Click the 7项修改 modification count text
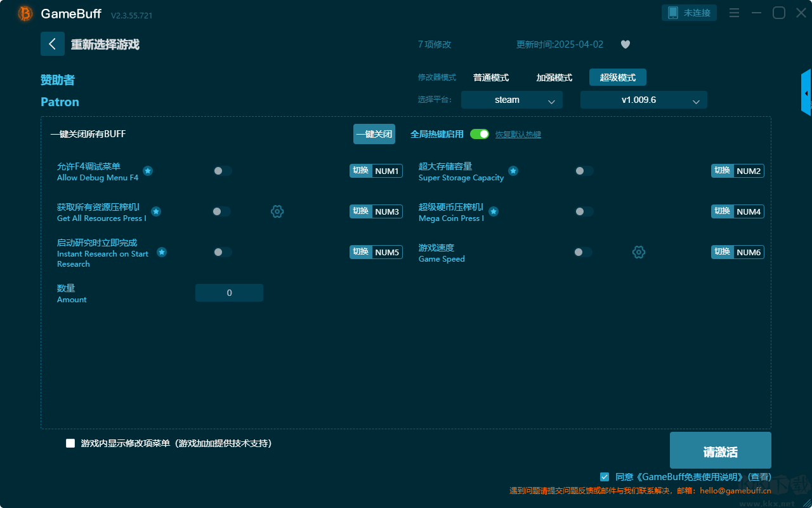Viewport: 812px width, 508px height. [x=435, y=44]
